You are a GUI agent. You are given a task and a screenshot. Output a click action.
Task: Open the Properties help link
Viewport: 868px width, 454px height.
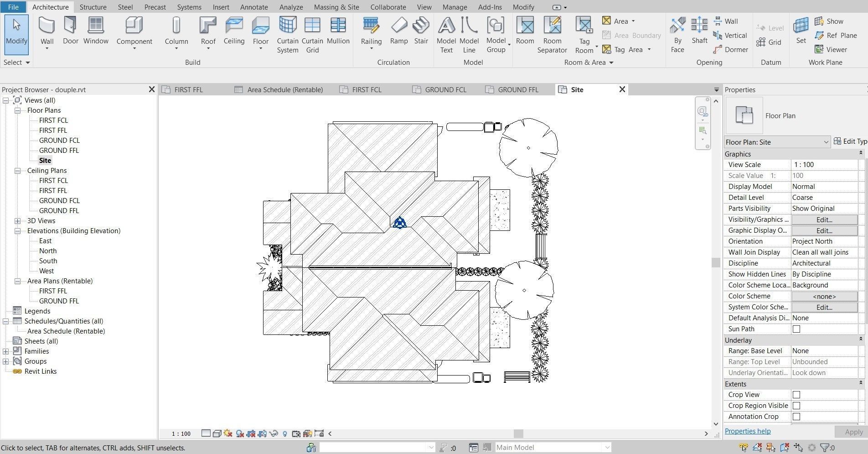coord(748,431)
